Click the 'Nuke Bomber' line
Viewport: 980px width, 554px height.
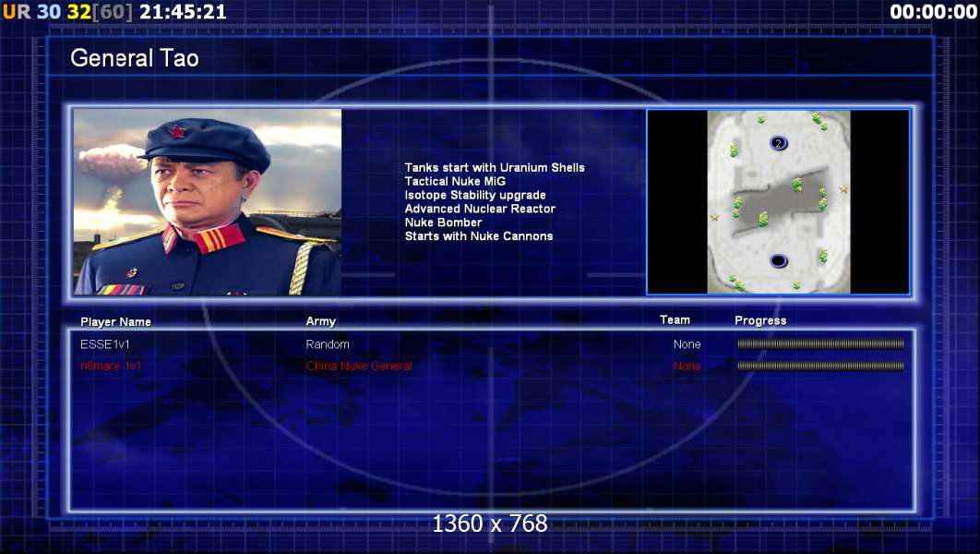point(443,223)
